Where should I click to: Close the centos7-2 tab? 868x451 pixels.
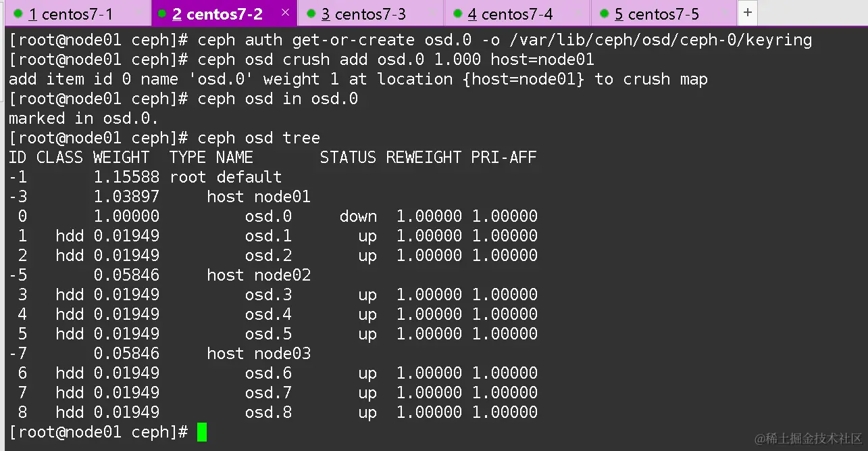coord(285,13)
